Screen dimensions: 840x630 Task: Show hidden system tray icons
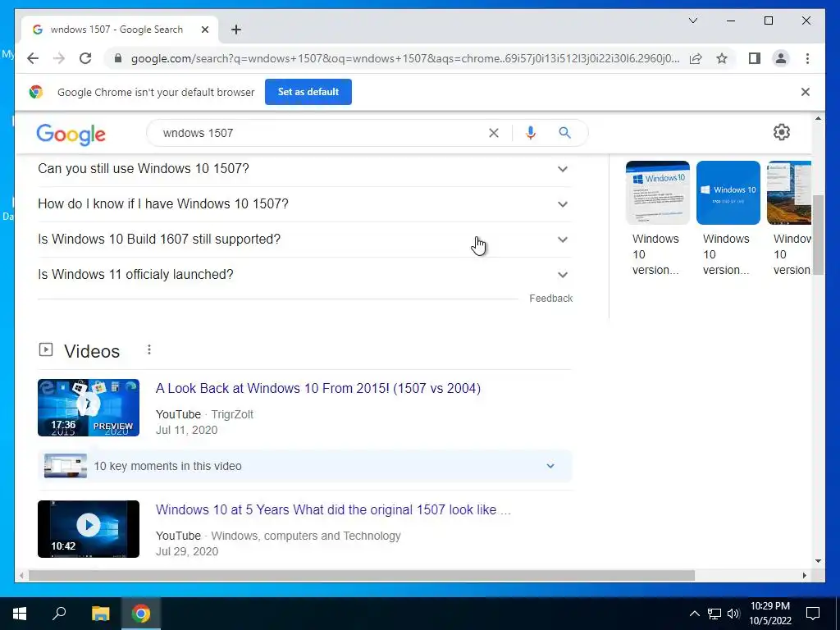pyautogui.click(x=694, y=614)
